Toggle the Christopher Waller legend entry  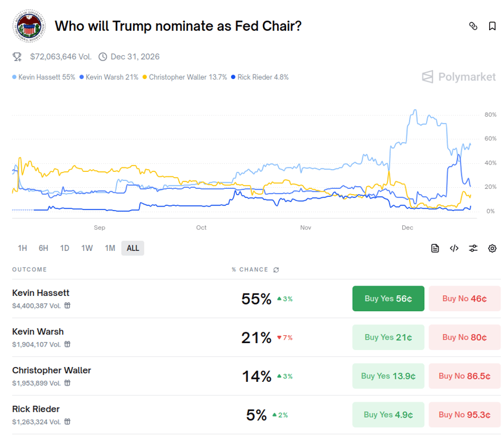pyautogui.click(x=185, y=77)
